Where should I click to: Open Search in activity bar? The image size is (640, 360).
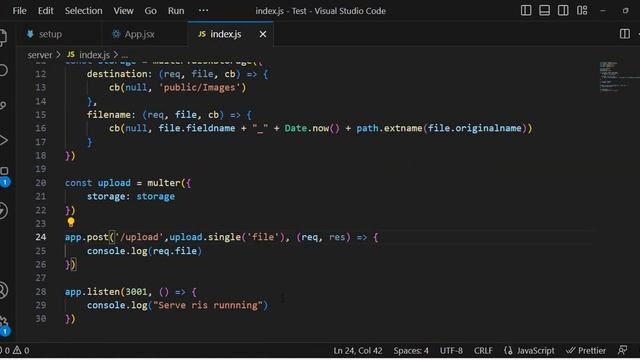tap(3, 70)
